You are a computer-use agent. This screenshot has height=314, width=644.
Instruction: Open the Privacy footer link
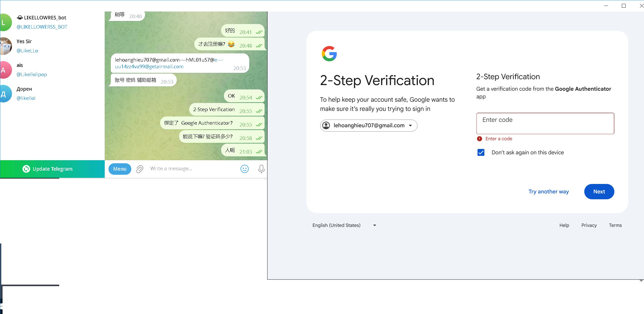tap(589, 225)
